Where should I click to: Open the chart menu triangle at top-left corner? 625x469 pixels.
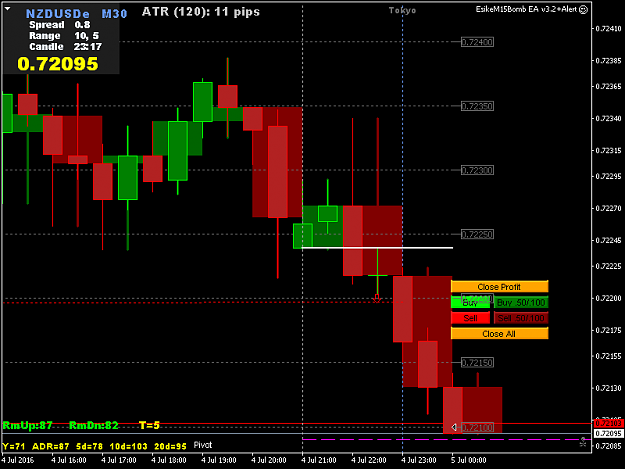[x=8, y=8]
